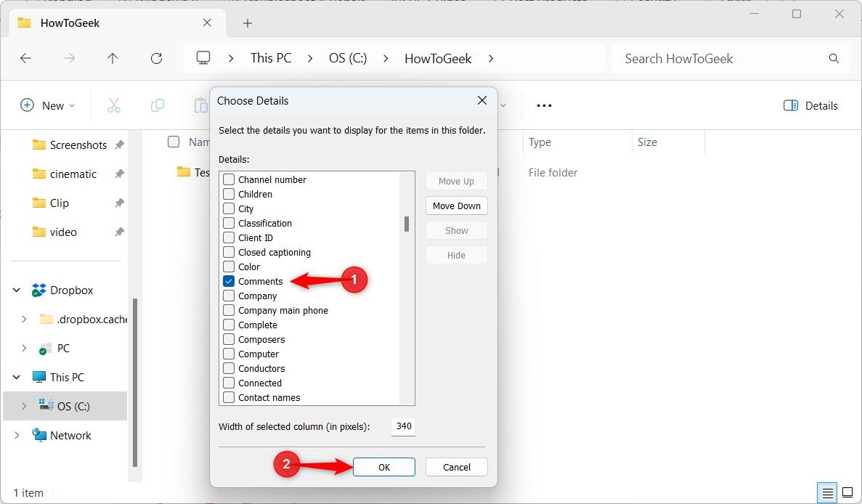The height and width of the screenshot is (504, 862).
Task: Collapse the Dropbox tree node
Action: click(x=17, y=290)
